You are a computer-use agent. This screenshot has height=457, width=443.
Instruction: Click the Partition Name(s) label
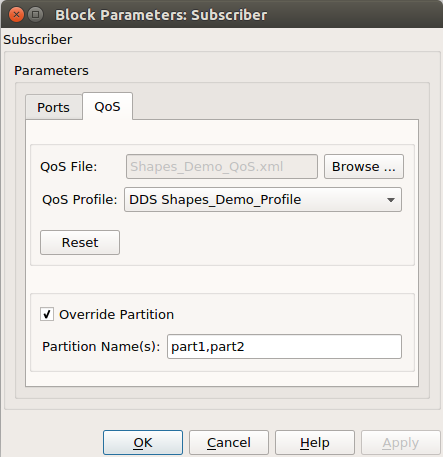[101, 347]
